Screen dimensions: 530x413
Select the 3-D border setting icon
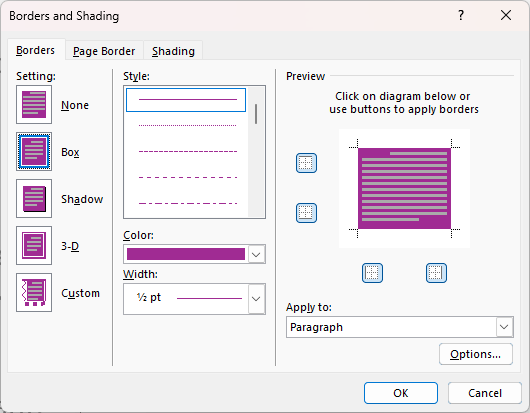point(34,245)
